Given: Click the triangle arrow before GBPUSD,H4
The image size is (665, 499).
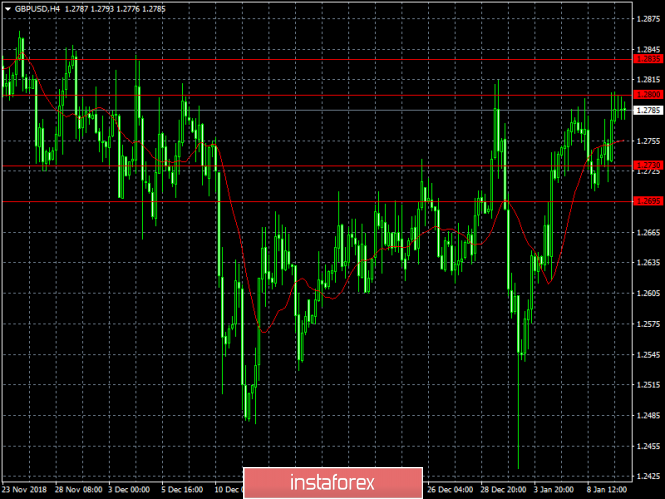Looking at the screenshot, I should click(7, 7).
